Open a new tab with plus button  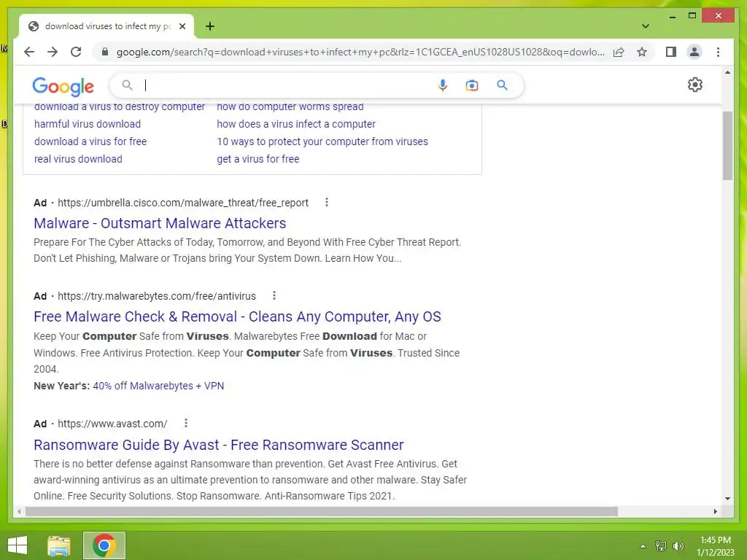pyautogui.click(x=210, y=26)
